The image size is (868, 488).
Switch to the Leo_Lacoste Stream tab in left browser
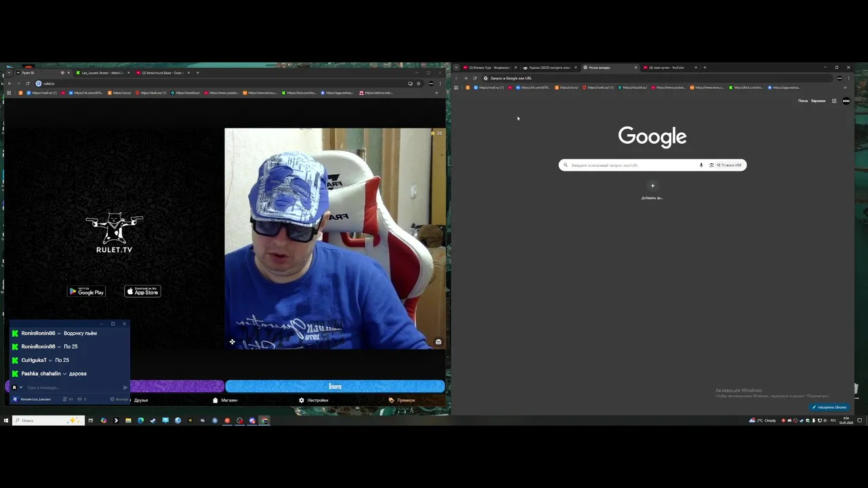pyautogui.click(x=102, y=73)
